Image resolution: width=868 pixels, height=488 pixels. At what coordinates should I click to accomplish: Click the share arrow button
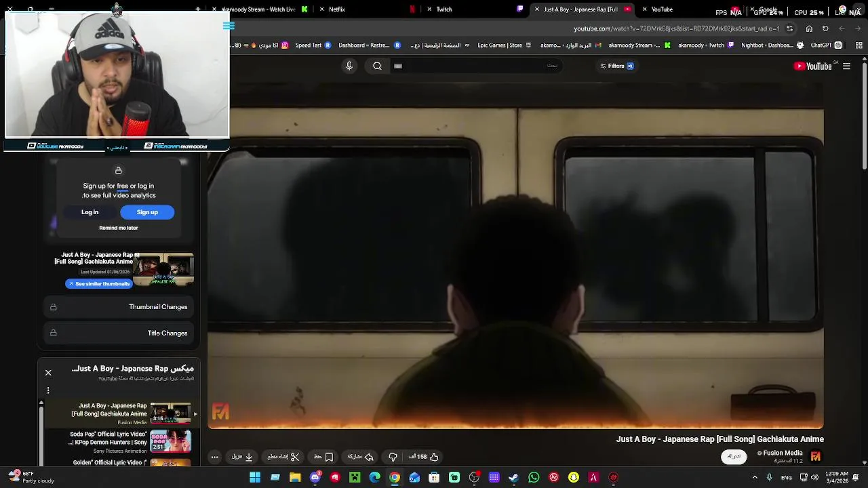pos(361,457)
